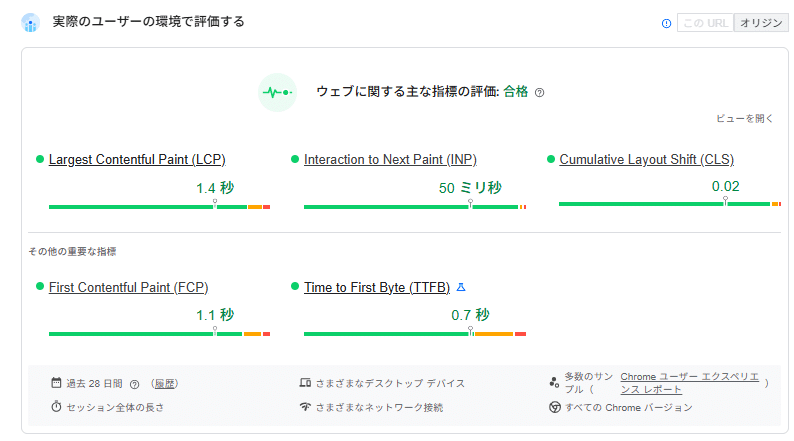
Task: Open Chrome ユーザー エクスペリエンス レポート link
Action: point(690,382)
